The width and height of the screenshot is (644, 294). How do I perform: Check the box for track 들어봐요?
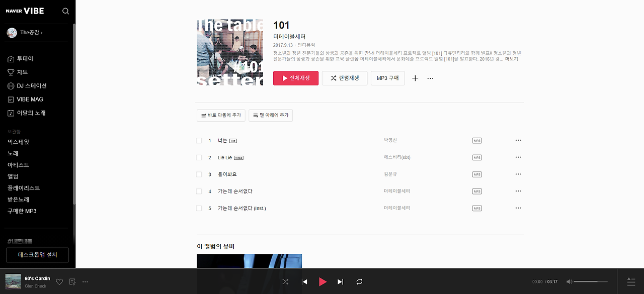pos(199,174)
